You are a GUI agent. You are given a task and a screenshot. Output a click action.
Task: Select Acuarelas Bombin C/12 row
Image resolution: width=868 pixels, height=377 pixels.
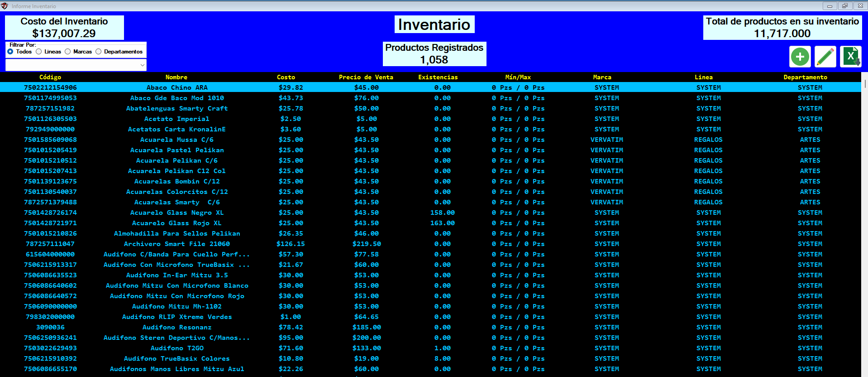point(430,181)
